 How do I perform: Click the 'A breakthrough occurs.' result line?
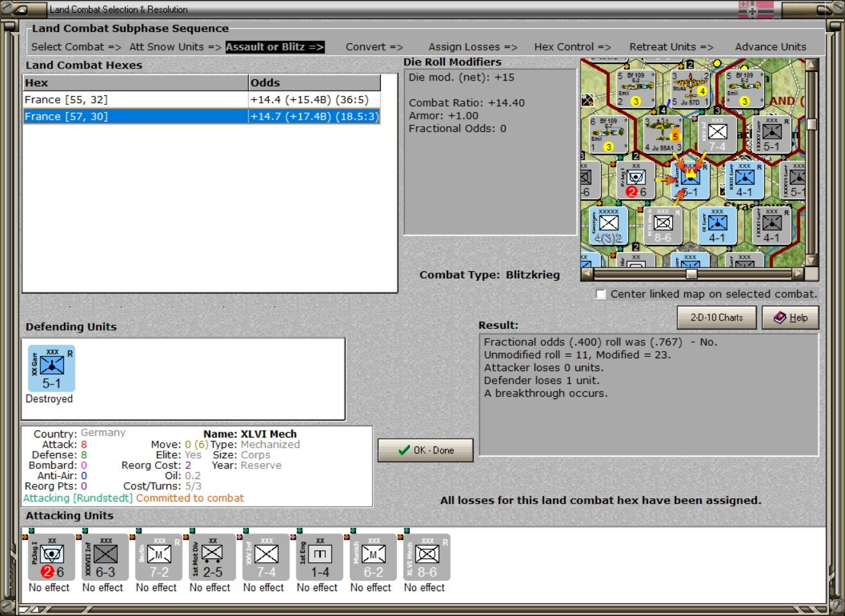(x=545, y=393)
